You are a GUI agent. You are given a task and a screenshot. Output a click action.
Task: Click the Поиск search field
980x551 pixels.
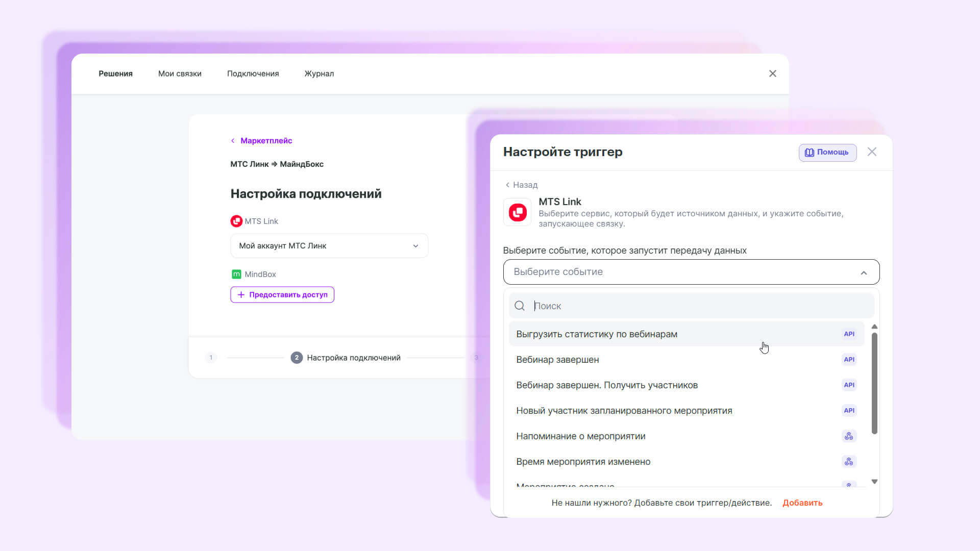coord(691,306)
